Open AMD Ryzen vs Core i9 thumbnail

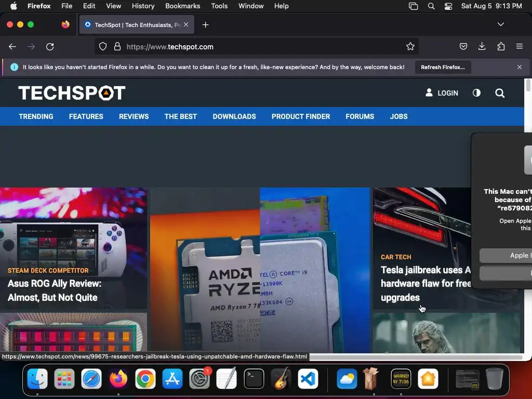coord(260,270)
